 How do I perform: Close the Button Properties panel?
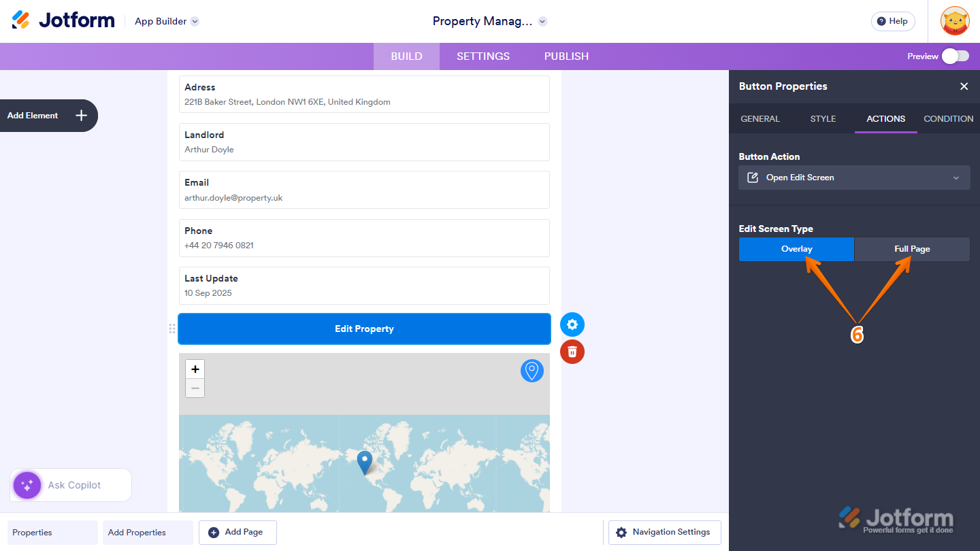[x=964, y=86]
